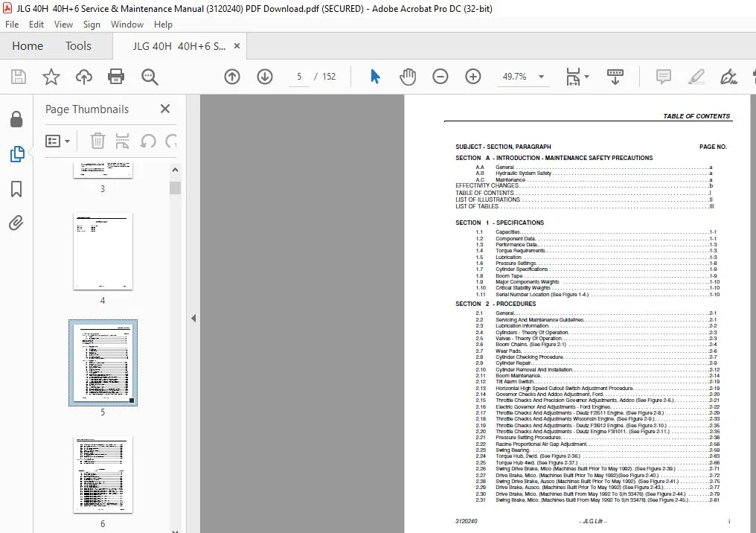Open thumbnails options list dropdown
This screenshot has height=533, width=756.
click(57, 141)
